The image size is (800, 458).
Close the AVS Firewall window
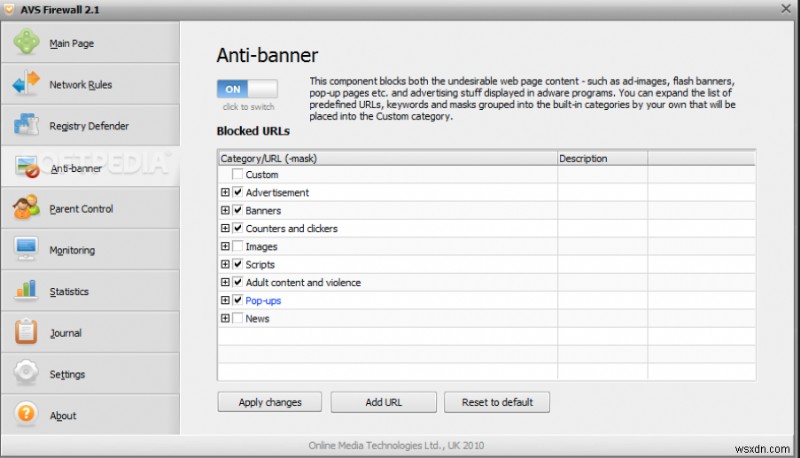click(786, 9)
